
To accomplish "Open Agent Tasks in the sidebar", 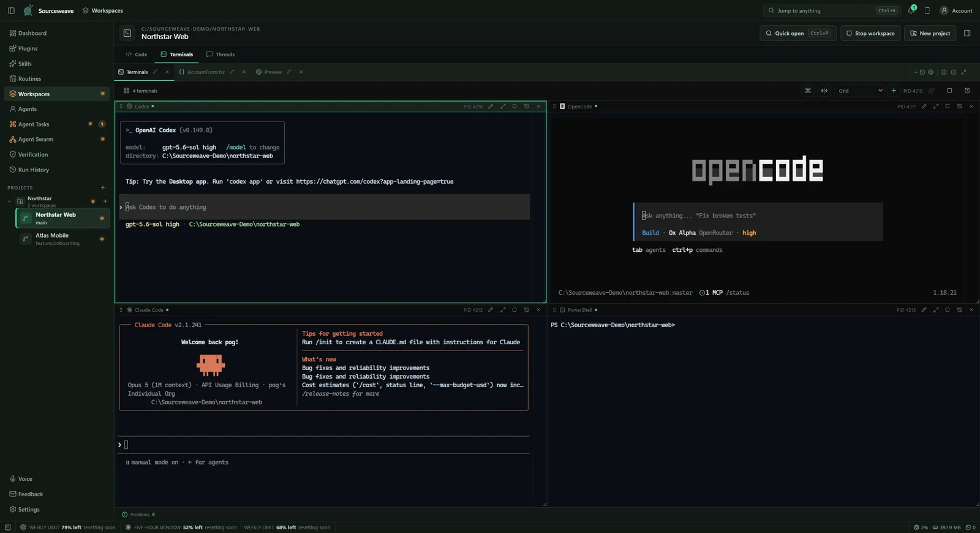I will click(57, 124).
